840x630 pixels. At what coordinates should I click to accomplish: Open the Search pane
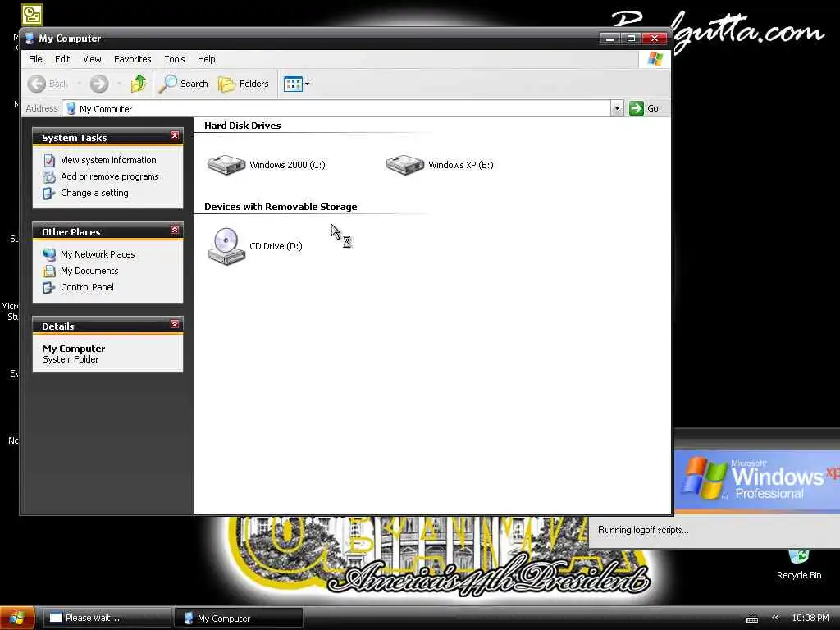point(185,84)
